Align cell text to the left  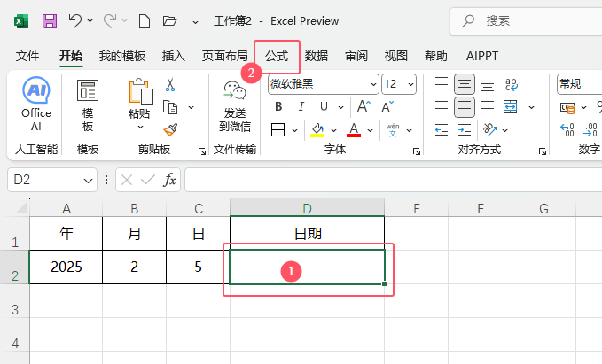[442, 107]
